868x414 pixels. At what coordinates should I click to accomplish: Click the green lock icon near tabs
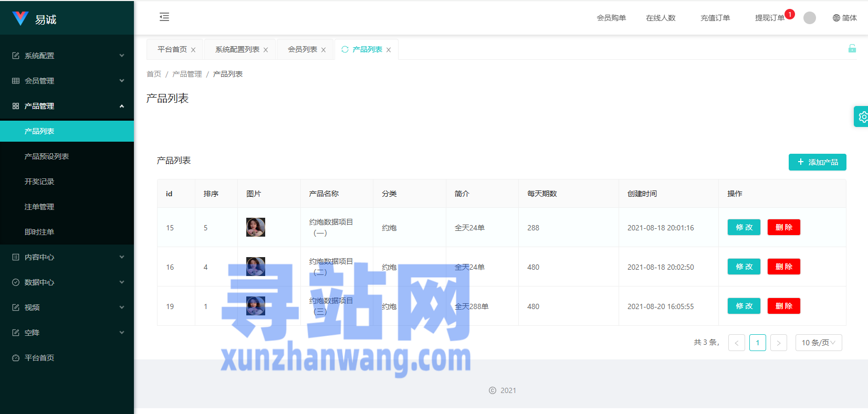(852, 49)
